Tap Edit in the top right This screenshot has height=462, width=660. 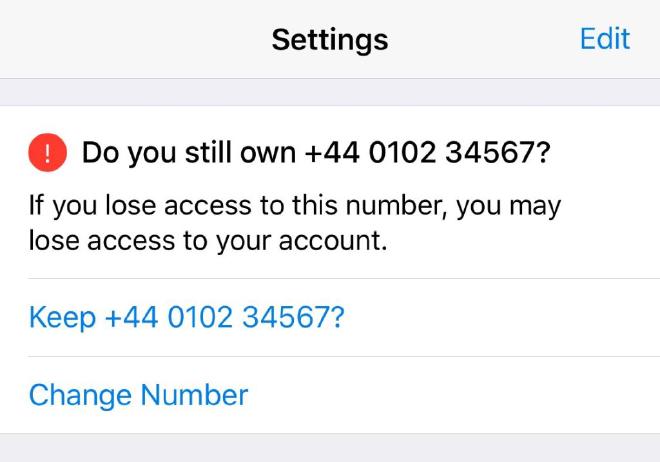pyautogui.click(x=605, y=39)
